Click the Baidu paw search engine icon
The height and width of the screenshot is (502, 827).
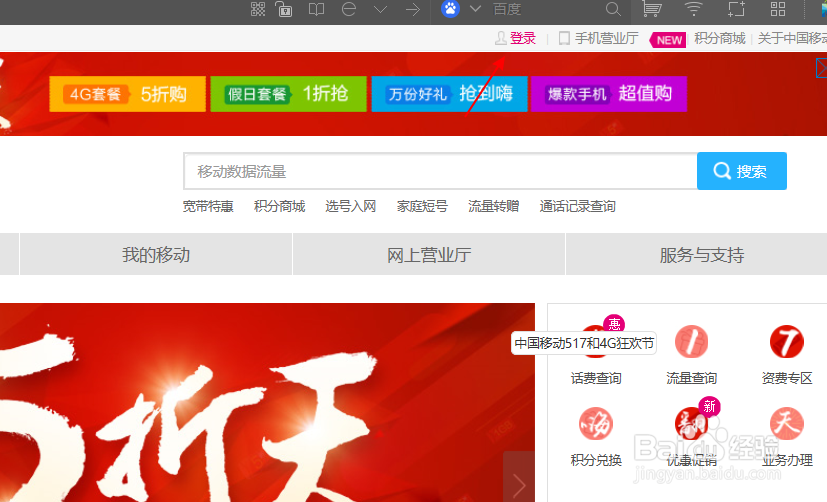pyautogui.click(x=450, y=8)
